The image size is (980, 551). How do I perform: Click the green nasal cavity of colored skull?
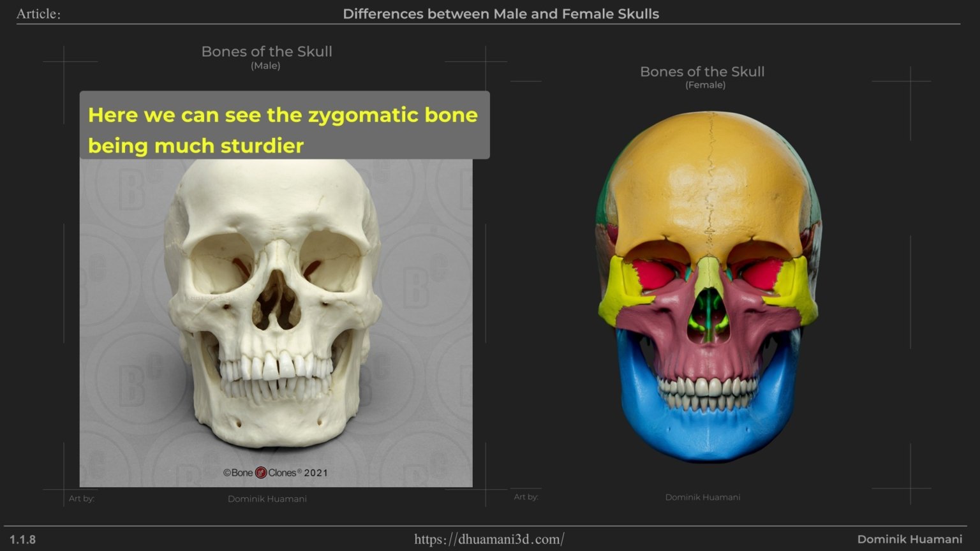[708, 312]
